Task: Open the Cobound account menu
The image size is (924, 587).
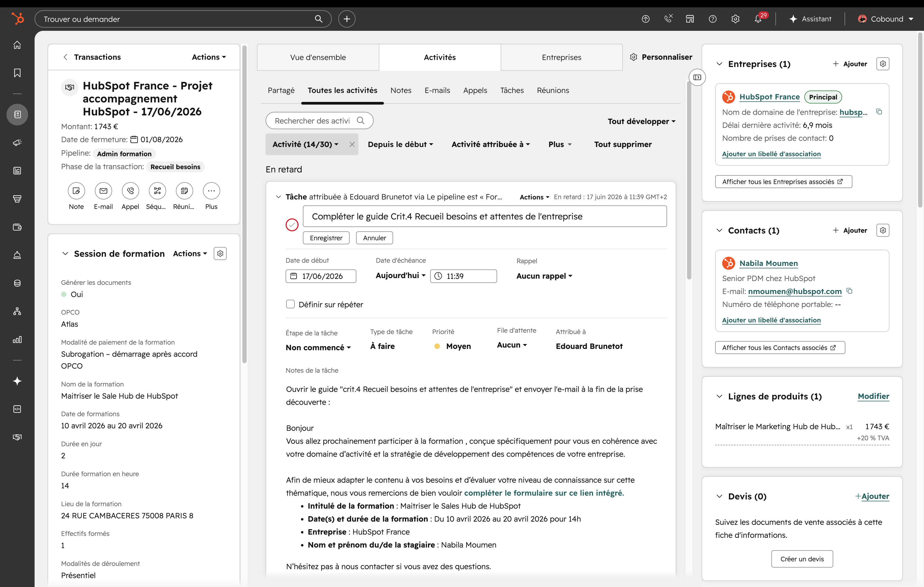Action: coord(886,19)
